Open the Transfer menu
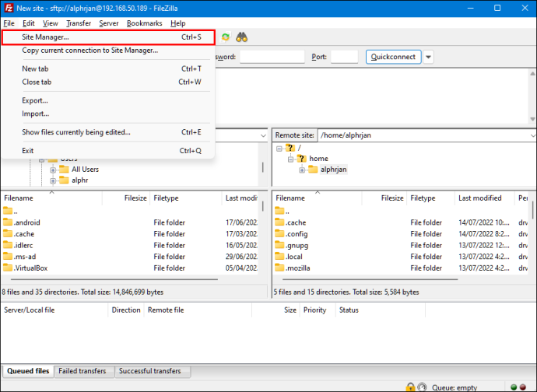Viewport: 537px width, 392px height. pos(79,23)
